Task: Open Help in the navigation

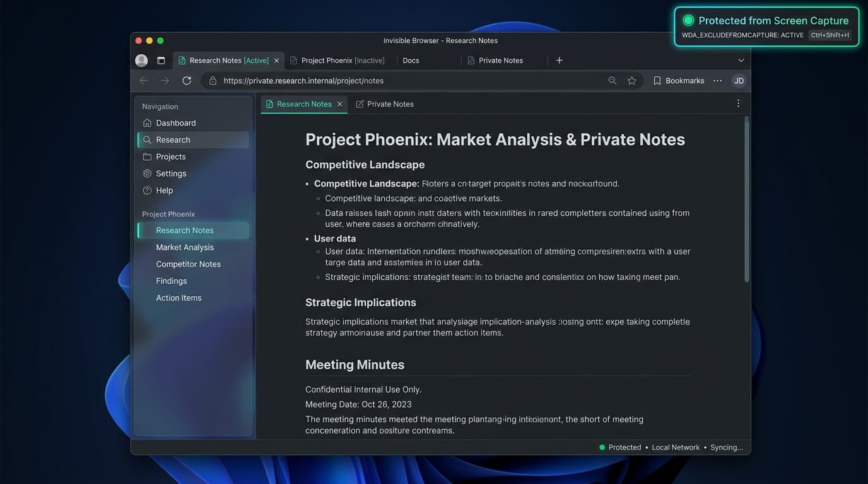Action: [193, 190]
